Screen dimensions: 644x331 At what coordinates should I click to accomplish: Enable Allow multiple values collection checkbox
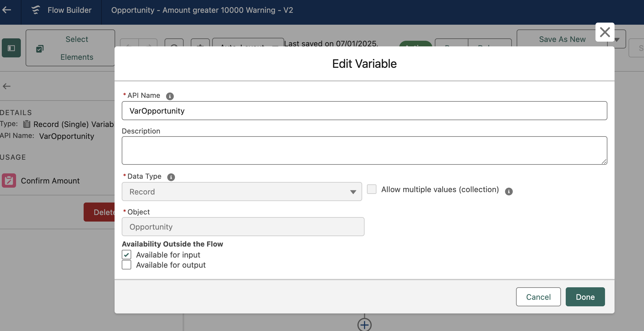pyautogui.click(x=372, y=189)
